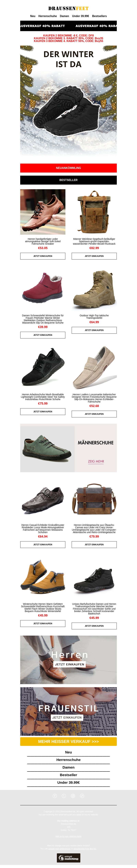
Task: Click ZEIG MEHR in Männerschuhe banner
Action: click(x=96, y=461)
